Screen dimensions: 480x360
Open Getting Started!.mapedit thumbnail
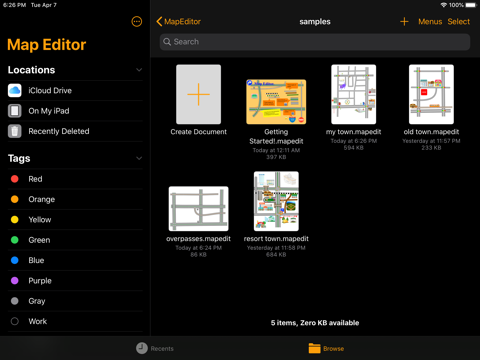(x=276, y=102)
